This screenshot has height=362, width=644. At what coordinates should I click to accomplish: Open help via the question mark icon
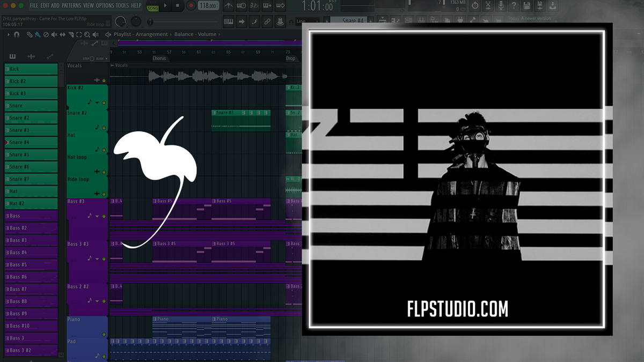pyautogui.click(x=515, y=5)
